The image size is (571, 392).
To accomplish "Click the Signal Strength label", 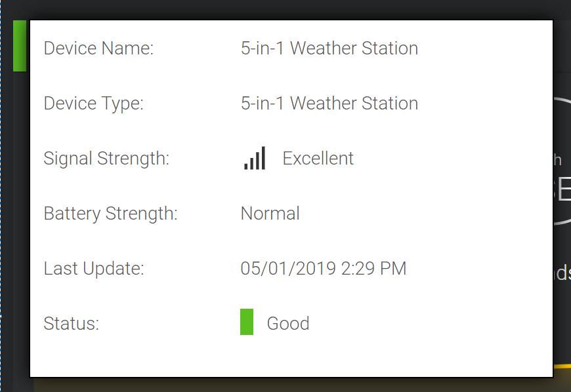I will click(106, 159).
